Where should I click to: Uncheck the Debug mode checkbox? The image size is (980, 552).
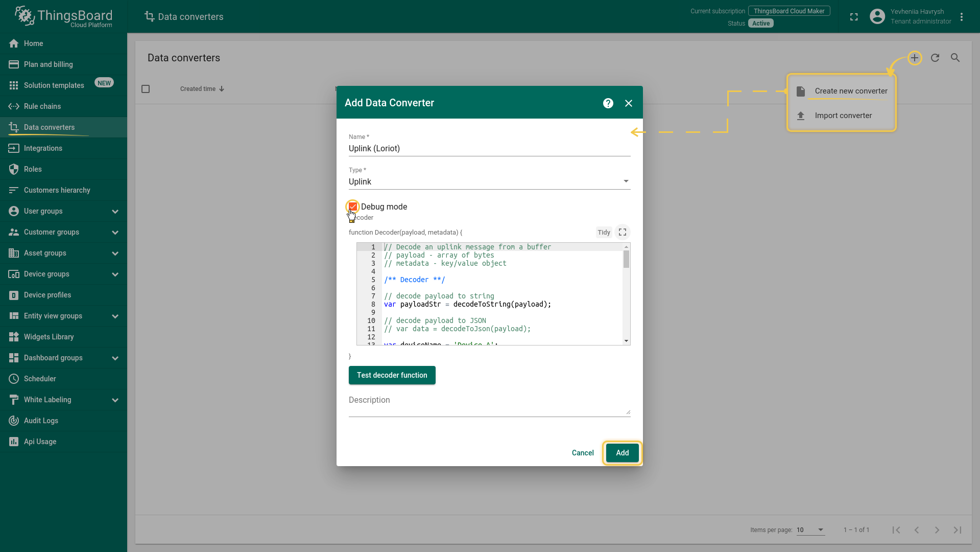353,206
